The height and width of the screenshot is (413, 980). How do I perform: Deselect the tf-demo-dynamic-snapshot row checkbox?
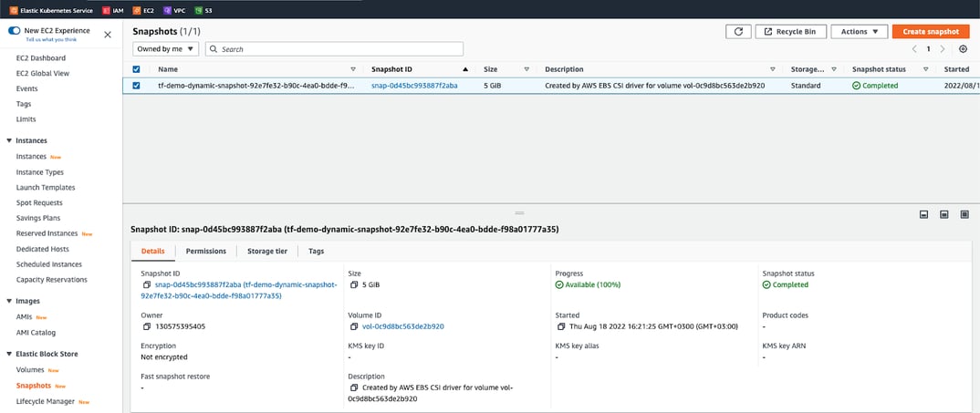tap(136, 86)
